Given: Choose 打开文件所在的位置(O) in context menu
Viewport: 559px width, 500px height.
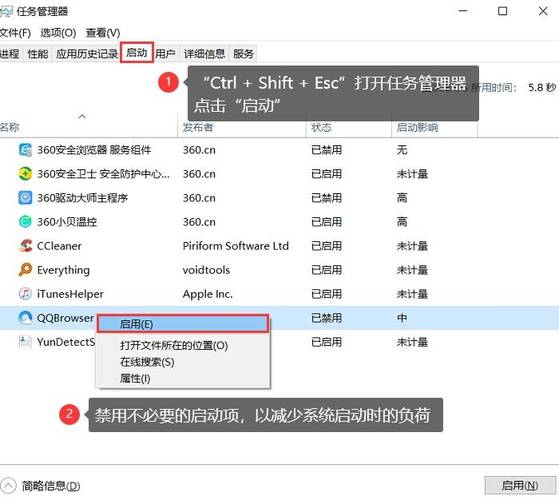Looking at the screenshot, I should pyautogui.click(x=174, y=345).
